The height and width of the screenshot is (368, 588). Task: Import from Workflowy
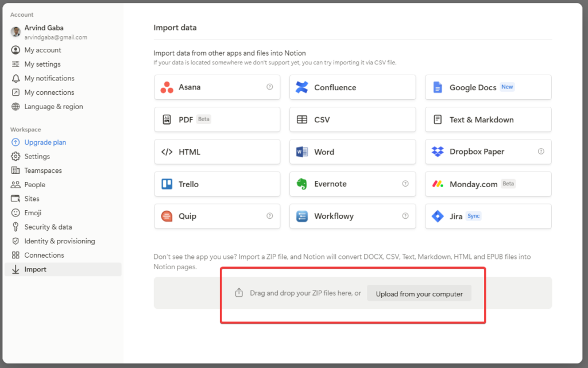[353, 216]
